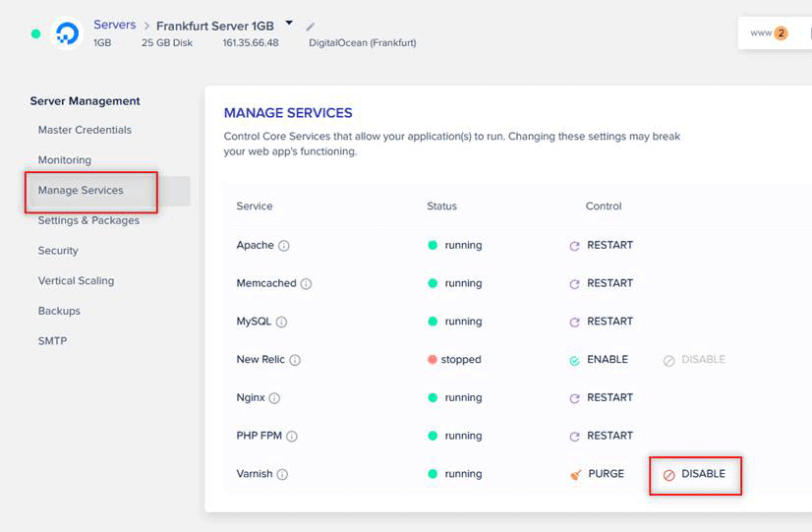Open Master Credentials in the sidebar
This screenshot has height=532, width=812.
click(x=85, y=130)
